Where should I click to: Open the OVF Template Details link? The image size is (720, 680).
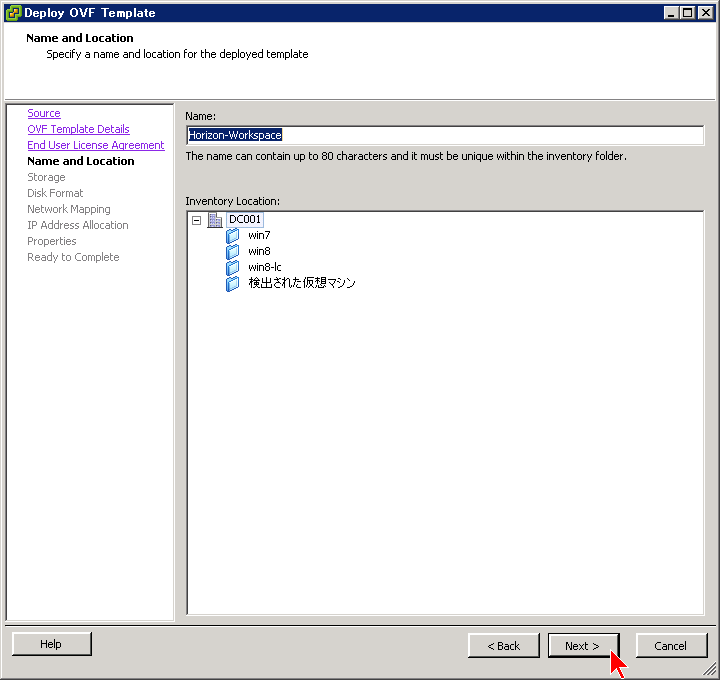78,129
